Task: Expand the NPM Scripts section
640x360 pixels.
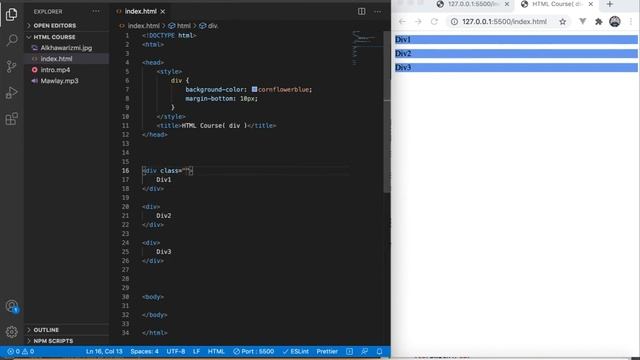Action: pyautogui.click(x=53, y=341)
